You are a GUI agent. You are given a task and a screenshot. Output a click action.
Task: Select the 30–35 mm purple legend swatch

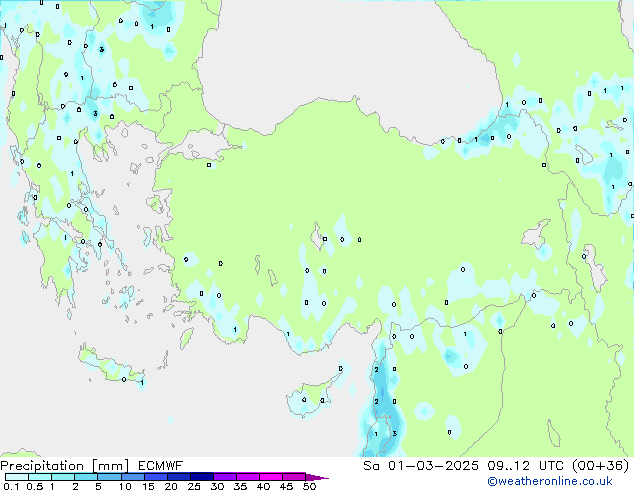coord(225,477)
